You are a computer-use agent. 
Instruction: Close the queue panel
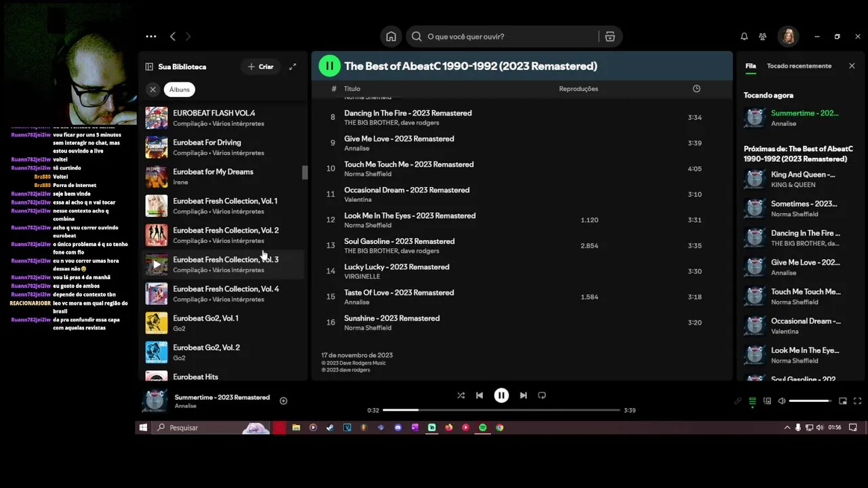[x=852, y=66]
